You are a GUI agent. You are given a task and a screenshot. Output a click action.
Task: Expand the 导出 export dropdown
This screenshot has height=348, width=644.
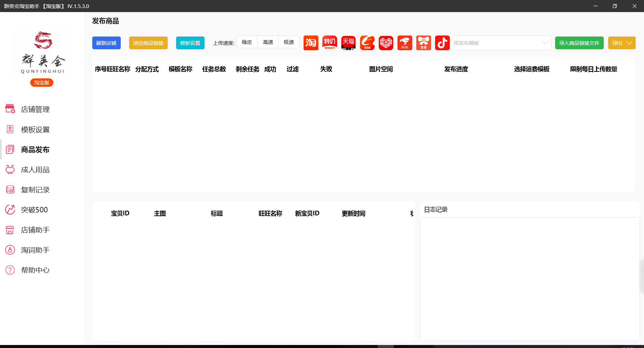point(622,43)
